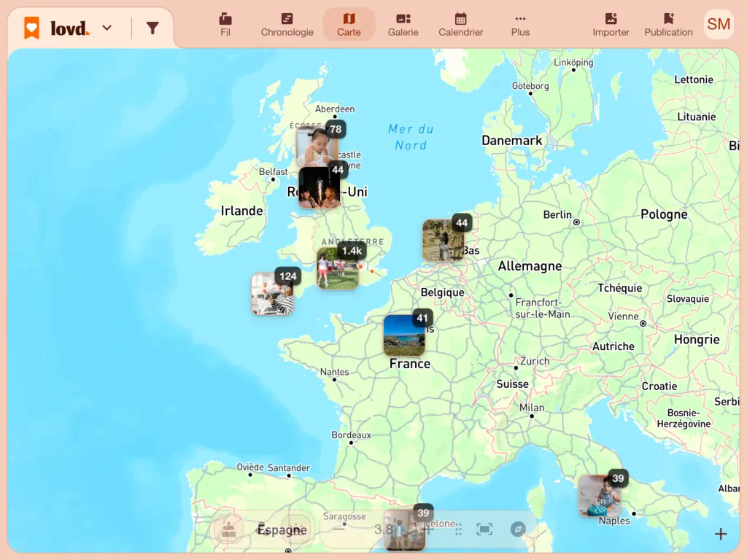
Task: Click the lovd heart bookmark logo
Action: click(x=32, y=28)
